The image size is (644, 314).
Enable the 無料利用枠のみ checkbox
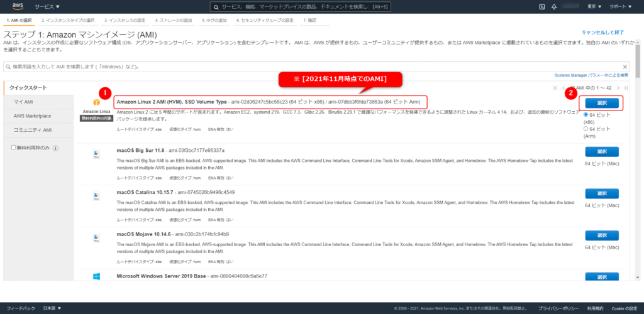click(14, 148)
